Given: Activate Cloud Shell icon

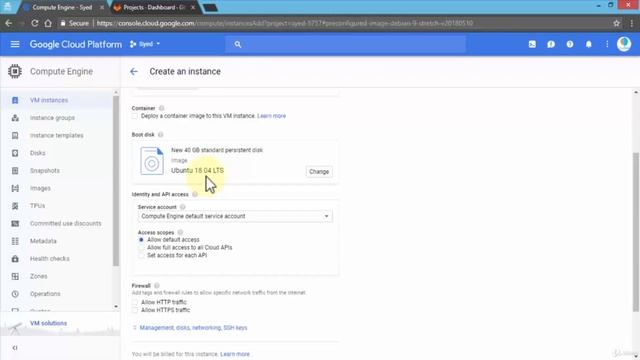Looking at the screenshot, I should [x=532, y=44].
